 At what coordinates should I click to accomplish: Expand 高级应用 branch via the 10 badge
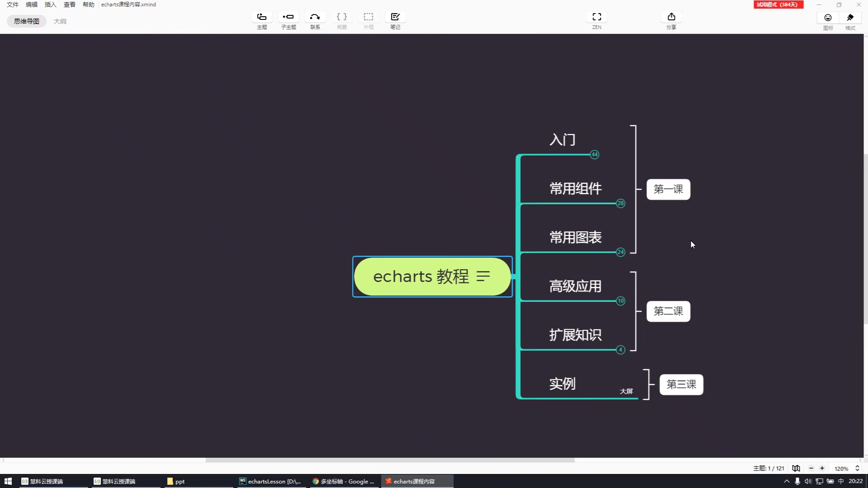click(621, 301)
